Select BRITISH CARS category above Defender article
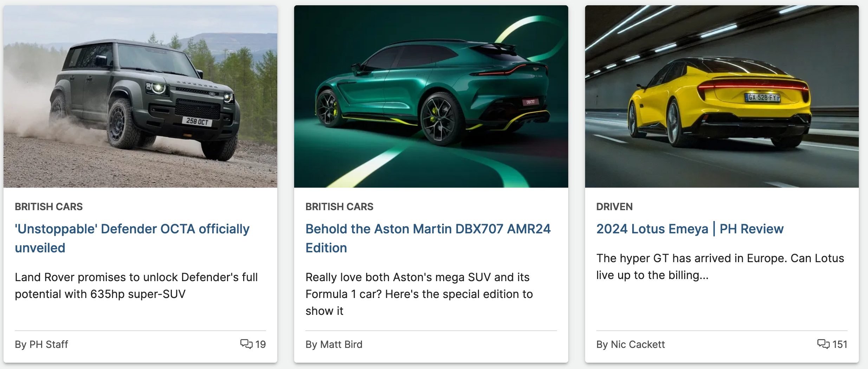The height and width of the screenshot is (369, 868). tap(49, 207)
